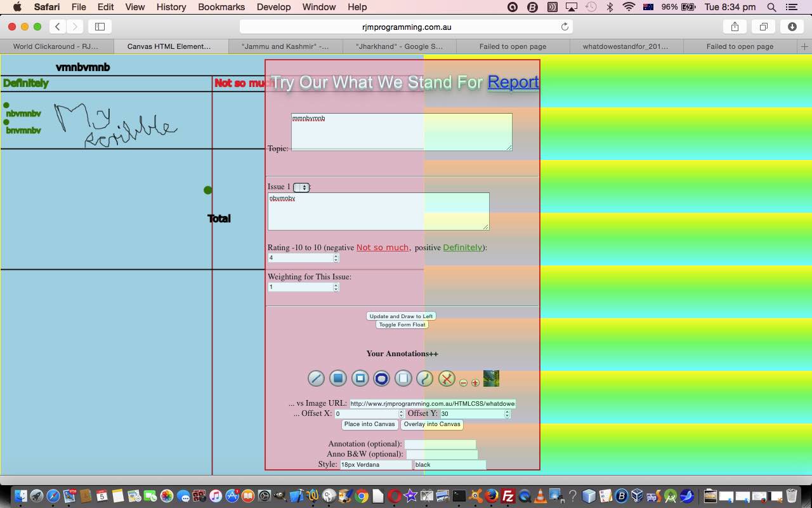Screen dimensions: 812x508
Task: Open Trash in the Dock
Action: 792,496
